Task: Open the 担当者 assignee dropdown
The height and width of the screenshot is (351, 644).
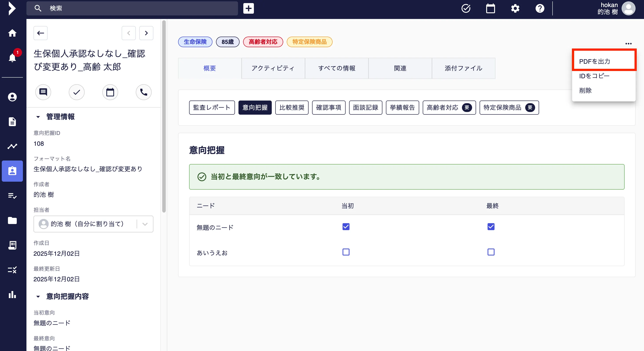Action: coord(145,224)
